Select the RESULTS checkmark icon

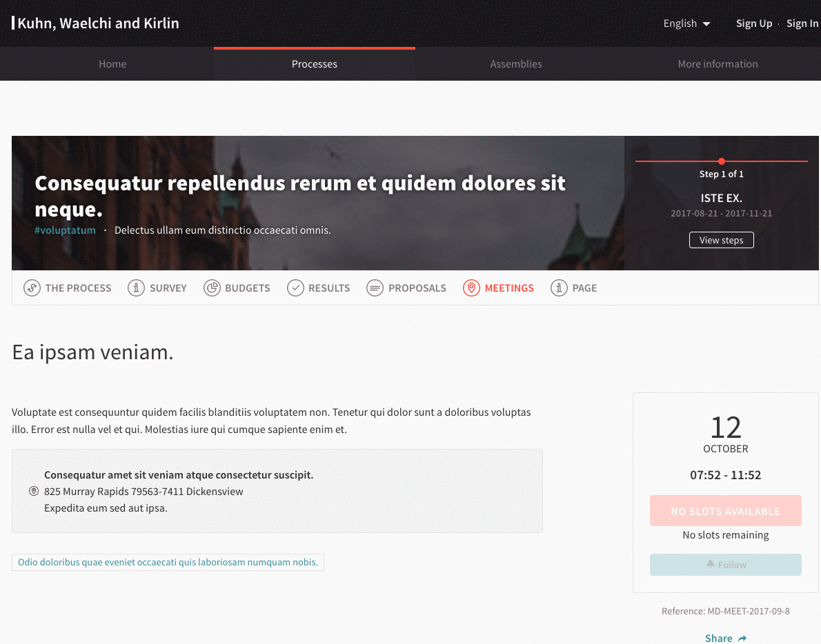(295, 288)
